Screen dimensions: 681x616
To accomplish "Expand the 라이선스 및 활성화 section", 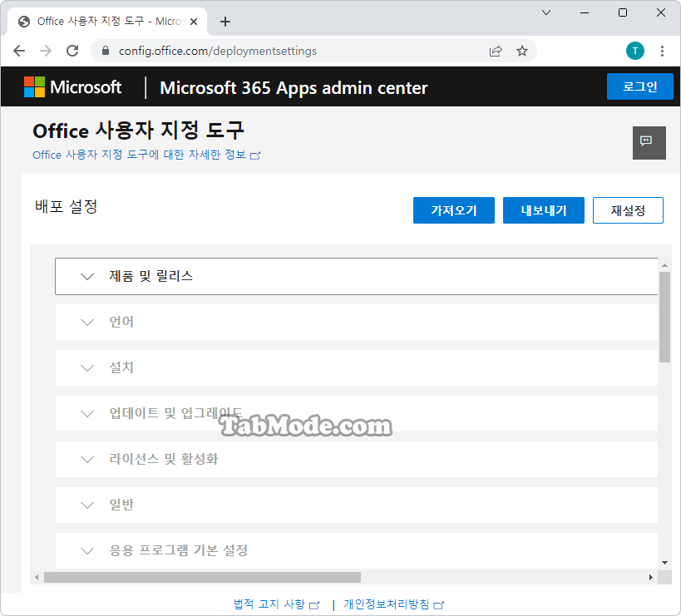I will click(356, 459).
